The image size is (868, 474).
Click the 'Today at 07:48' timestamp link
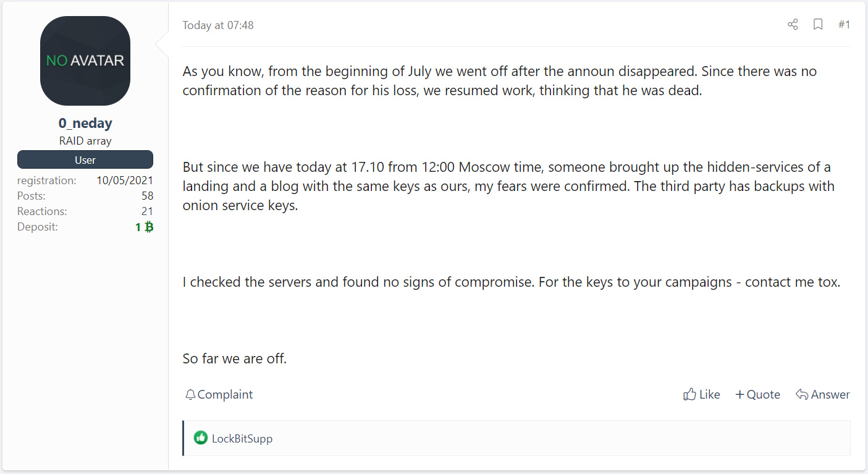(218, 25)
